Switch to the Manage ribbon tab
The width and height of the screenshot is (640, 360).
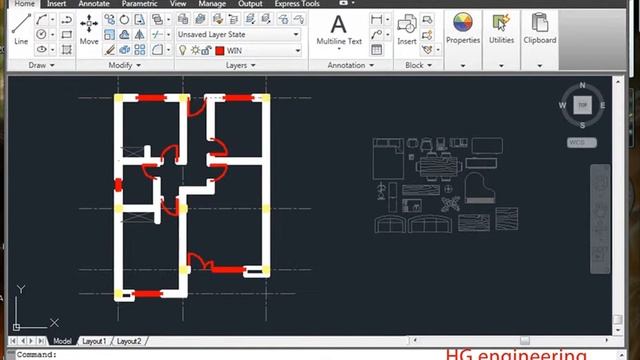tap(212, 4)
